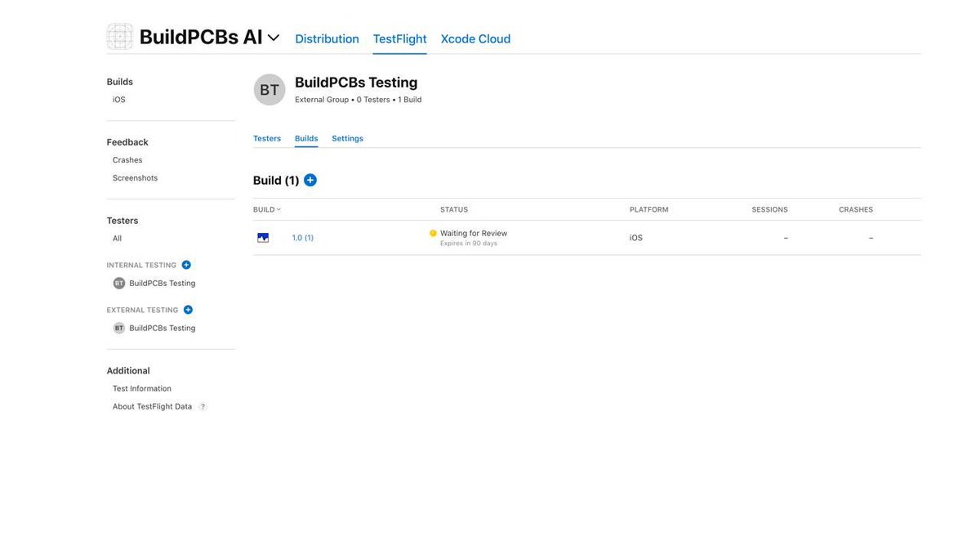Click the BT group avatar in header
This screenshot has height=555, width=980.
point(269,90)
